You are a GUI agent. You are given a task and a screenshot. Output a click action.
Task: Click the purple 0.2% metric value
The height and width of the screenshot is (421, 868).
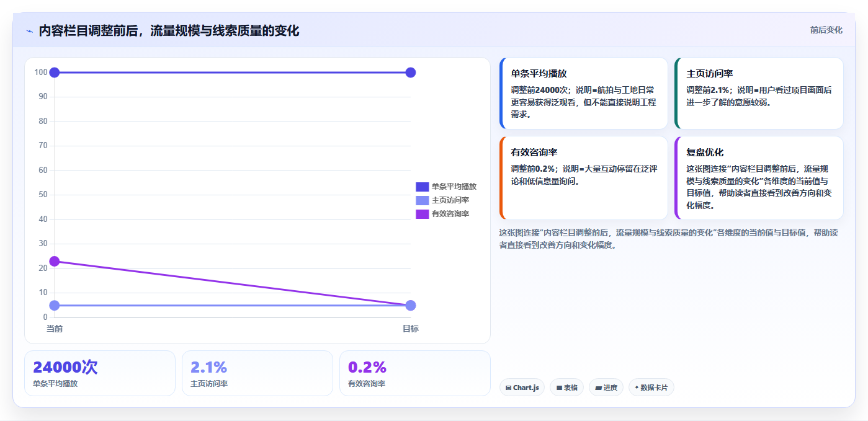click(x=367, y=367)
